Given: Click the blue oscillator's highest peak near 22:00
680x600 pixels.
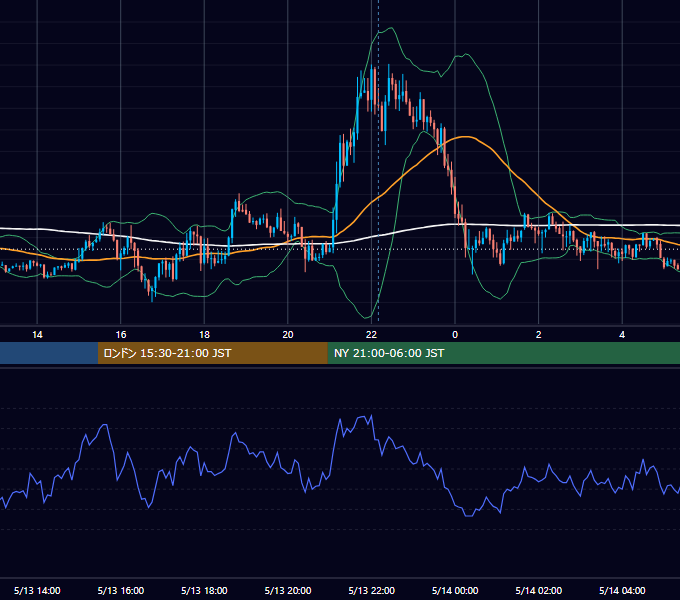Looking at the screenshot, I should pos(371,416).
